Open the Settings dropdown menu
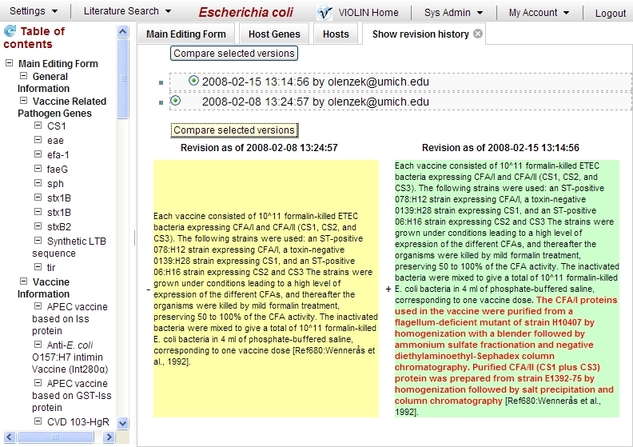This screenshot has width=633, height=447. coord(34,11)
